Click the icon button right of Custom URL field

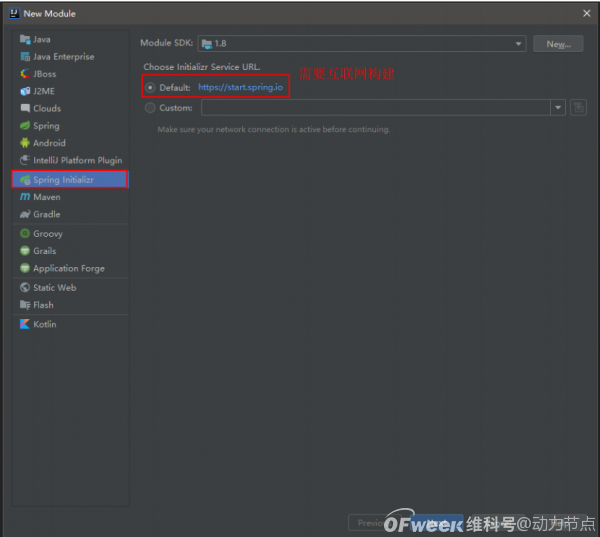tap(578, 108)
